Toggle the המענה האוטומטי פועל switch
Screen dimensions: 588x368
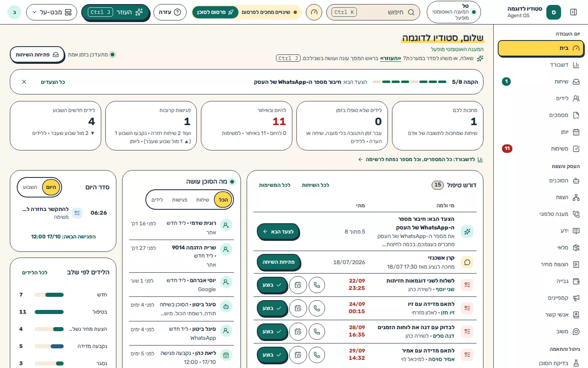pos(454,12)
